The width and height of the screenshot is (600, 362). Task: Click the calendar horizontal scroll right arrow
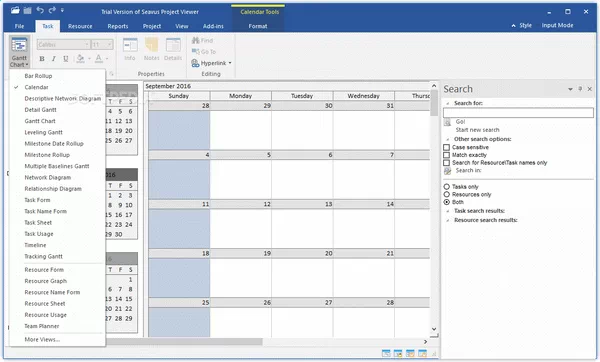[426, 342]
